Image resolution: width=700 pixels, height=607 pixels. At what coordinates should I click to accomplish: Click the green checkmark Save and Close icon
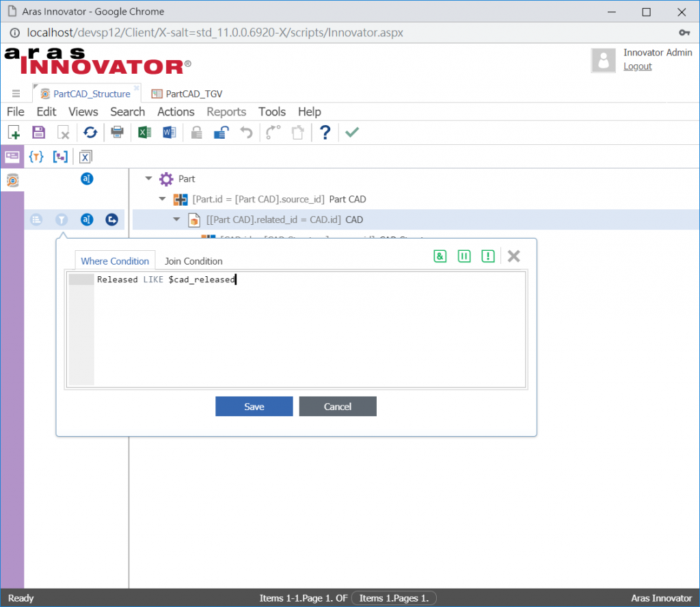[x=352, y=132]
